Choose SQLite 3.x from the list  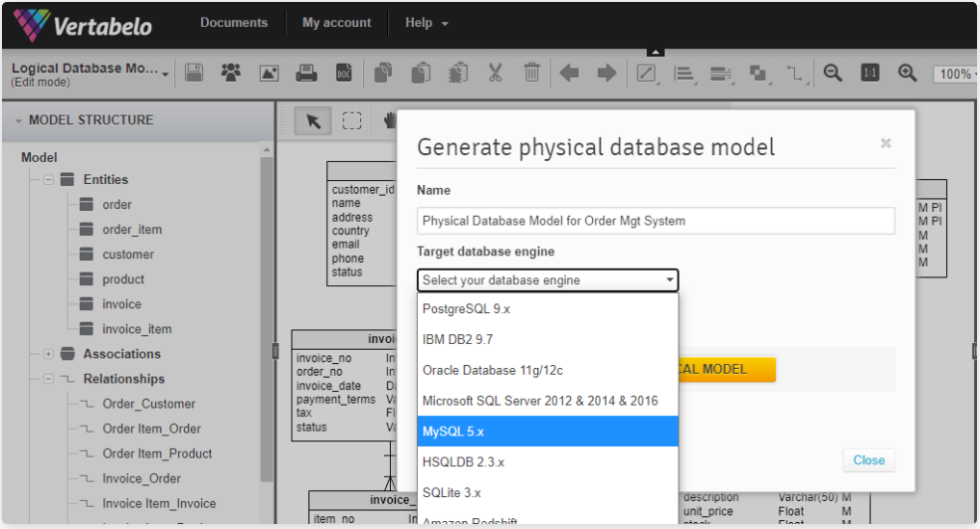point(547,492)
